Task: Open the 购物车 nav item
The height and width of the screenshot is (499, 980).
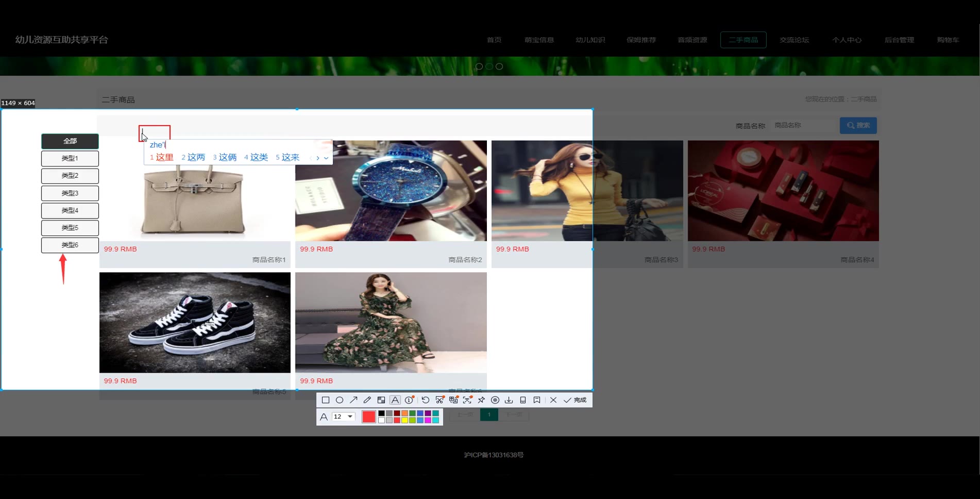Action: (x=948, y=40)
